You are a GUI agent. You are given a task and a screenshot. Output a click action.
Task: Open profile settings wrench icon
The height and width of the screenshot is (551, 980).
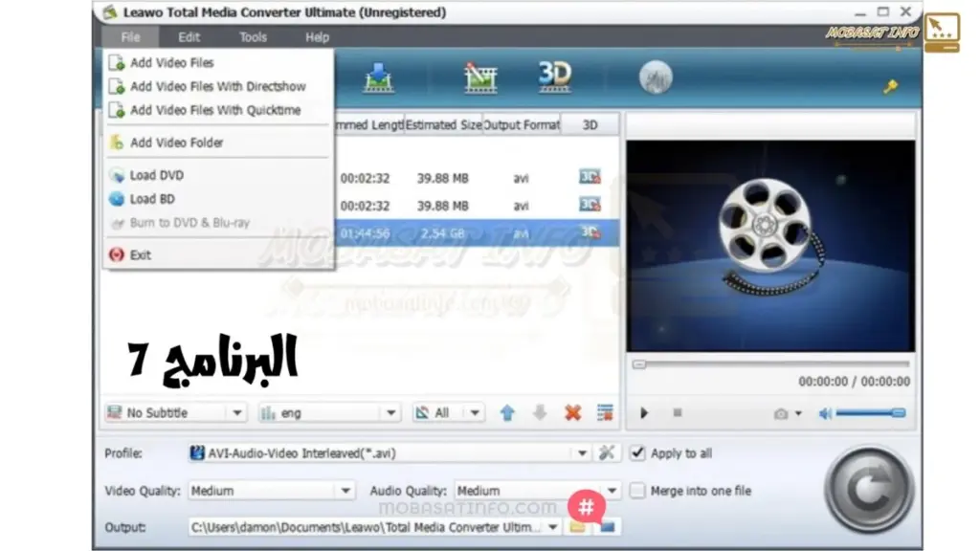[x=606, y=452]
